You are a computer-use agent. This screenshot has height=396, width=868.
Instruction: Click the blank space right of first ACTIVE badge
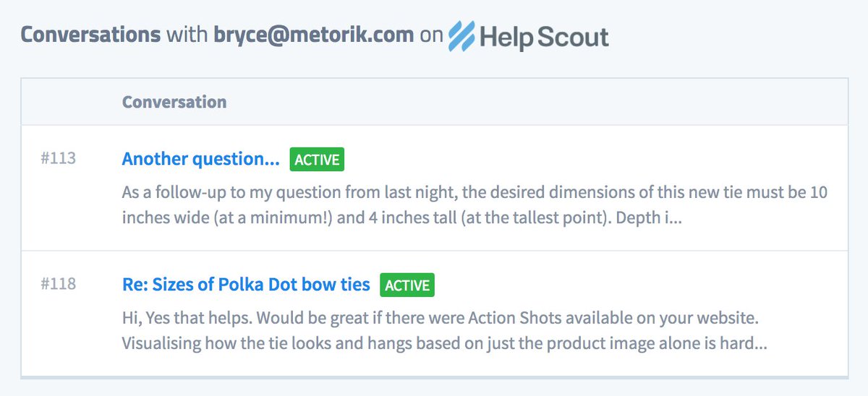[x=579, y=160]
